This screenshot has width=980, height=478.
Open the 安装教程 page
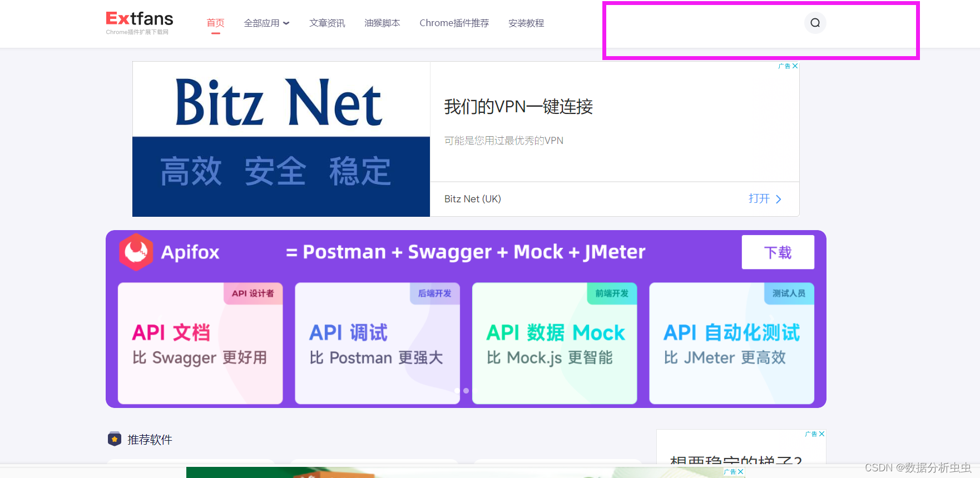pos(526,23)
